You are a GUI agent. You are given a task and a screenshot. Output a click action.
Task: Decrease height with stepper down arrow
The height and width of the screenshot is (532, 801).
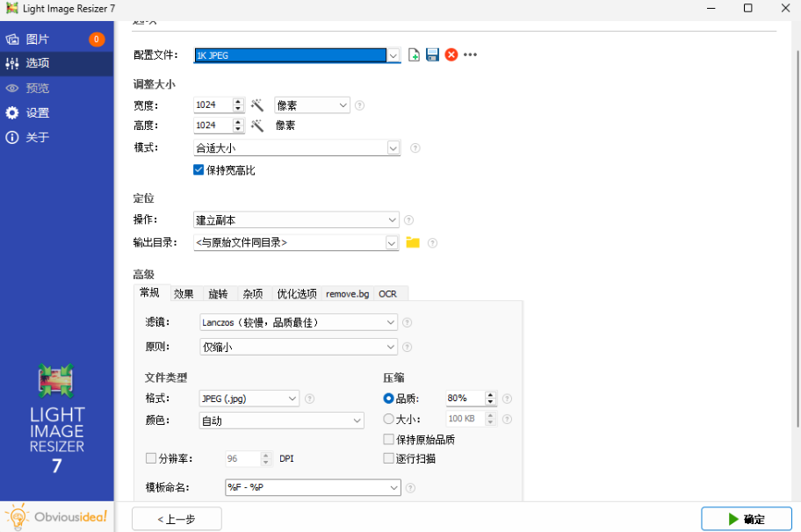(x=238, y=129)
